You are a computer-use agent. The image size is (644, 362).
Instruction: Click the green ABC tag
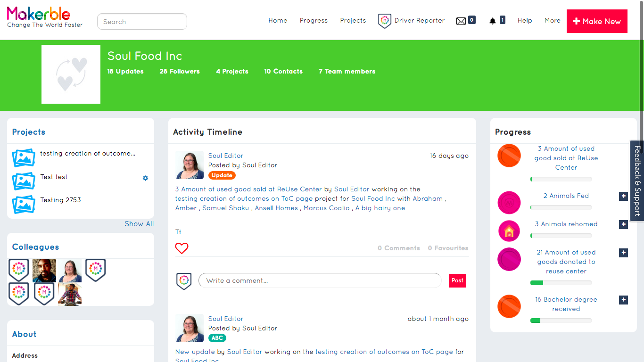[217, 338]
